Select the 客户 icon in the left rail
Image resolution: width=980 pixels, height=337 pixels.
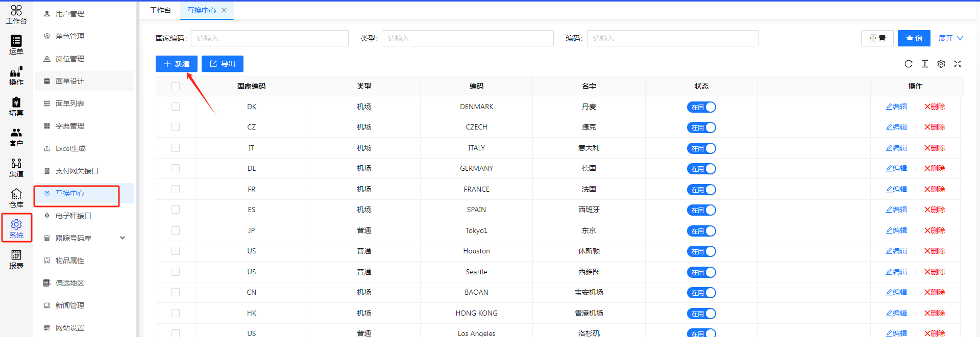pyautogui.click(x=16, y=137)
